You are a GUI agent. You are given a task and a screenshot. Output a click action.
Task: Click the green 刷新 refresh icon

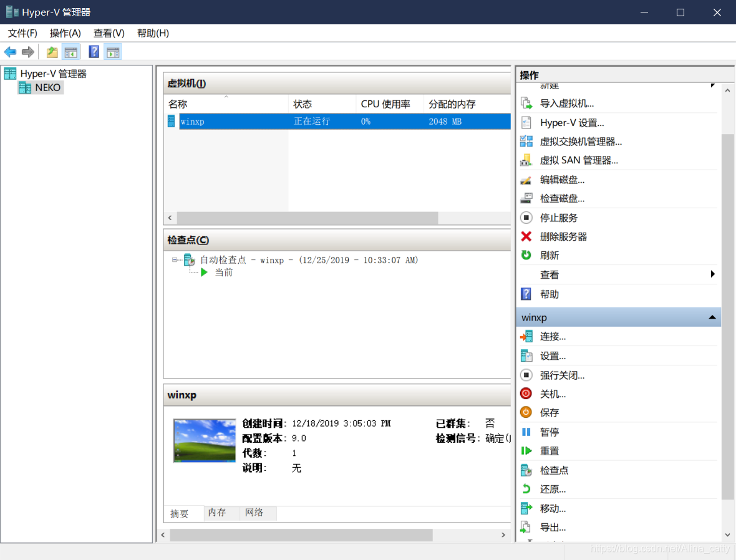click(526, 255)
